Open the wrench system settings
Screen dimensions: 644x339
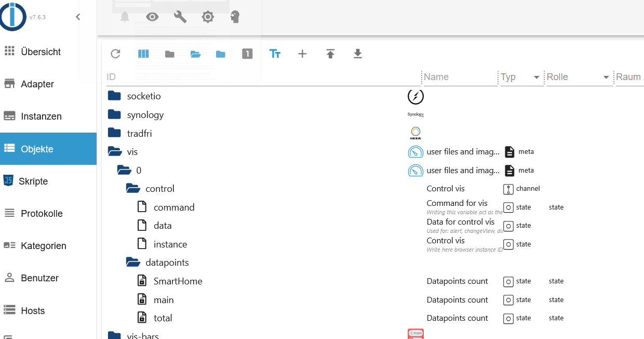(180, 17)
